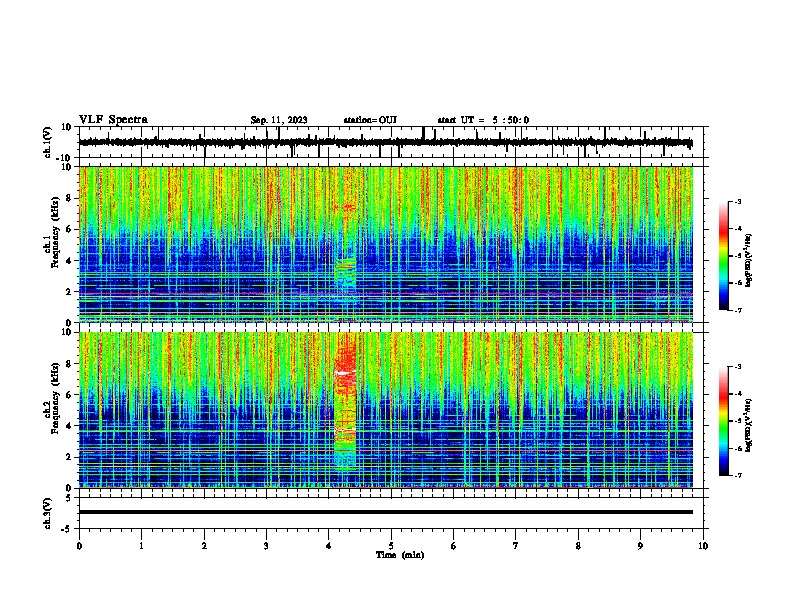Viewport: 792px width, 612px height.
Task: Click the "-7" label on ch.2 color bar
Action: click(x=737, y=475)
